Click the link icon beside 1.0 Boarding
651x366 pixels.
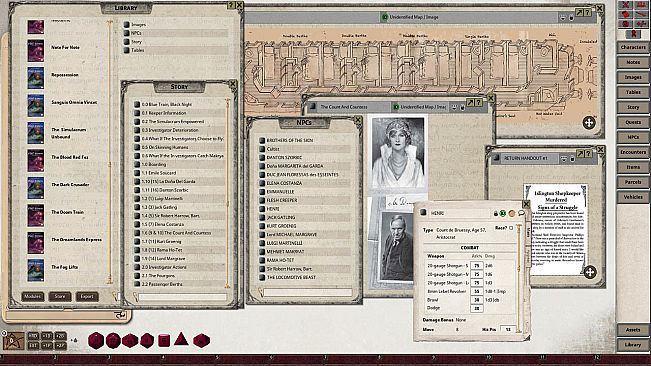point(137,164)
